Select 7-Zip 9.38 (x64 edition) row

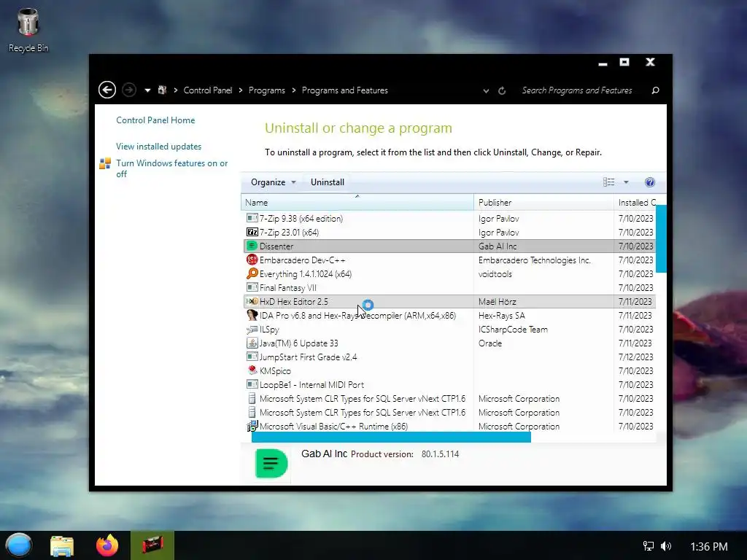(x=449, y=219)
